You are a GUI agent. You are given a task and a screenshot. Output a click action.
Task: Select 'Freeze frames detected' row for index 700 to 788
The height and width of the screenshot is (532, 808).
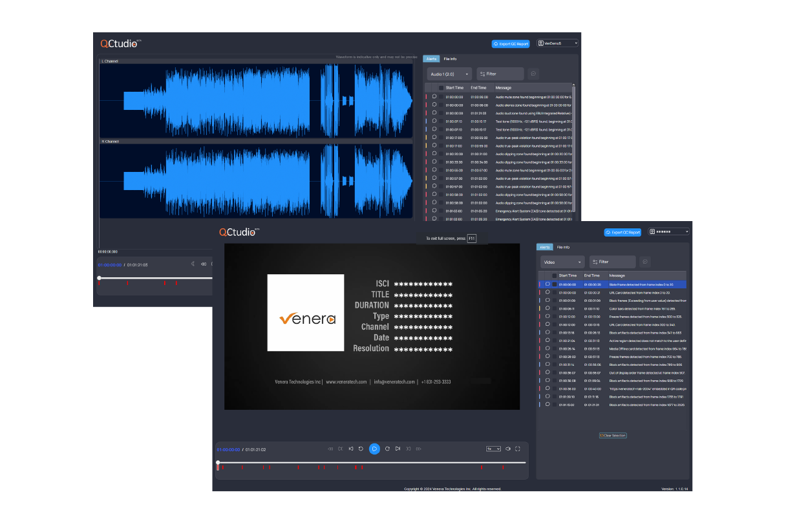(x=612, y=356)
